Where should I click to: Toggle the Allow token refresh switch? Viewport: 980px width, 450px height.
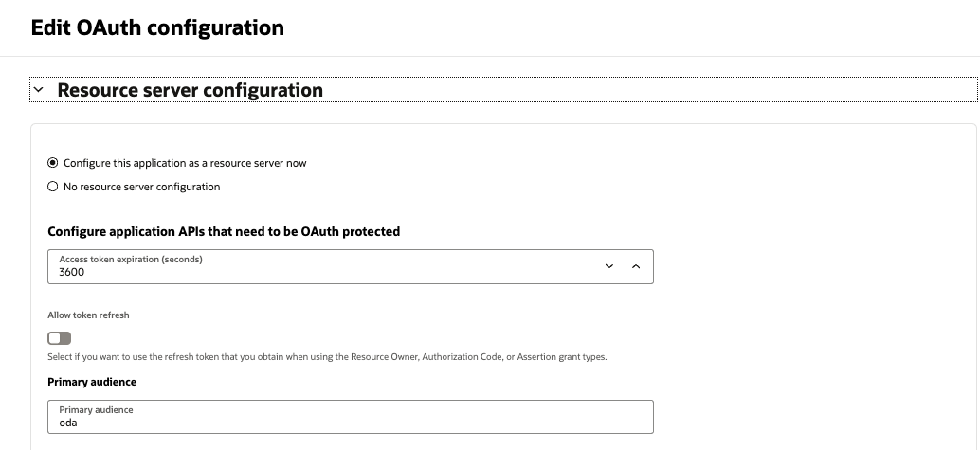[60, 338]
